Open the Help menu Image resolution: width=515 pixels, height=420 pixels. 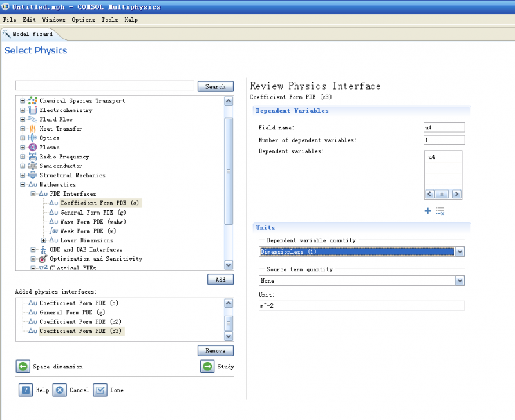[131, 20]
